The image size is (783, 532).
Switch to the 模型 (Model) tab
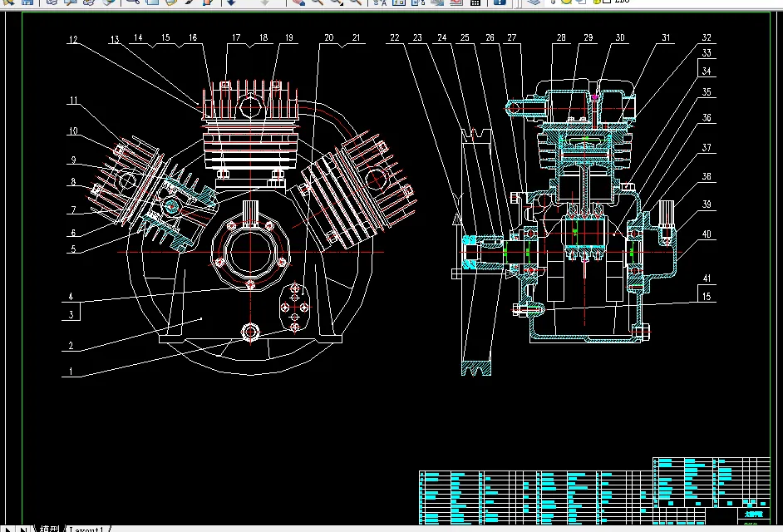pos(50,528)
